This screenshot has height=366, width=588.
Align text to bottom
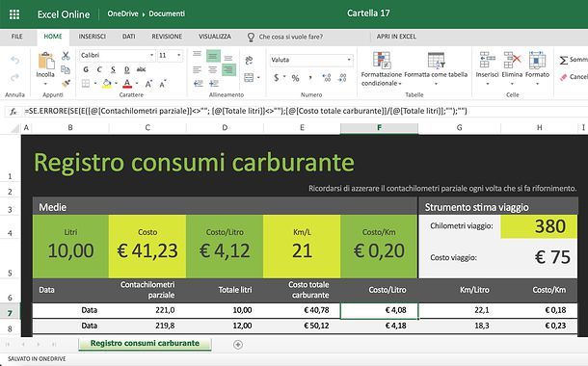pos(228,58)
